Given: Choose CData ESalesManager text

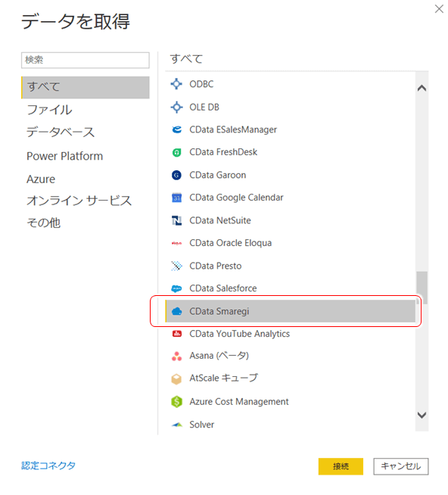Looking at the screenshot, I should tap(233, 129).
